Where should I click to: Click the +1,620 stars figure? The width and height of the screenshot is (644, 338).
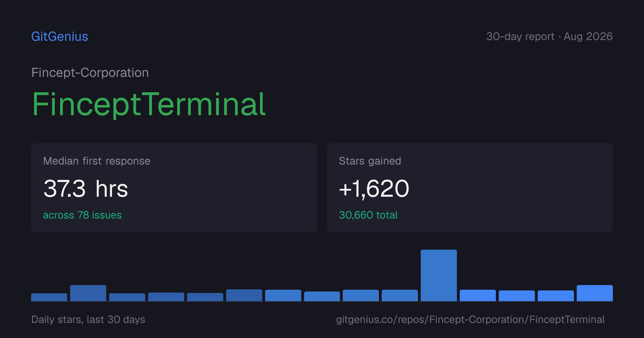pos(374,188)
